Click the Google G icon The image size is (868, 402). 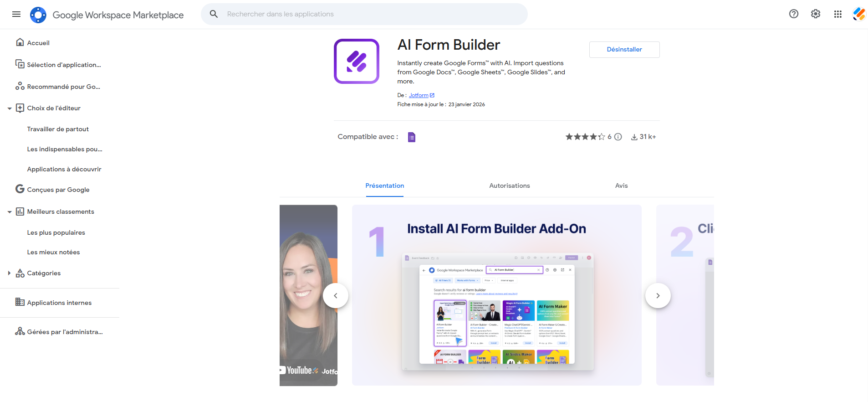coord(20,189)
